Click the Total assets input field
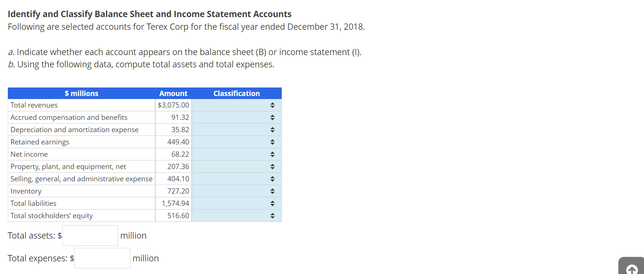 (x=90, y=235)
